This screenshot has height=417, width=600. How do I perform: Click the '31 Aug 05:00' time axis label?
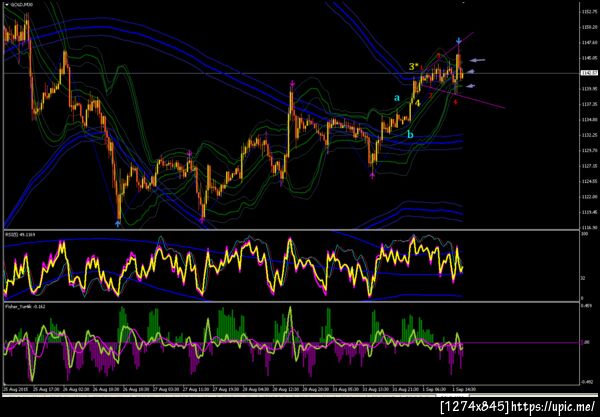click(345, 389)
